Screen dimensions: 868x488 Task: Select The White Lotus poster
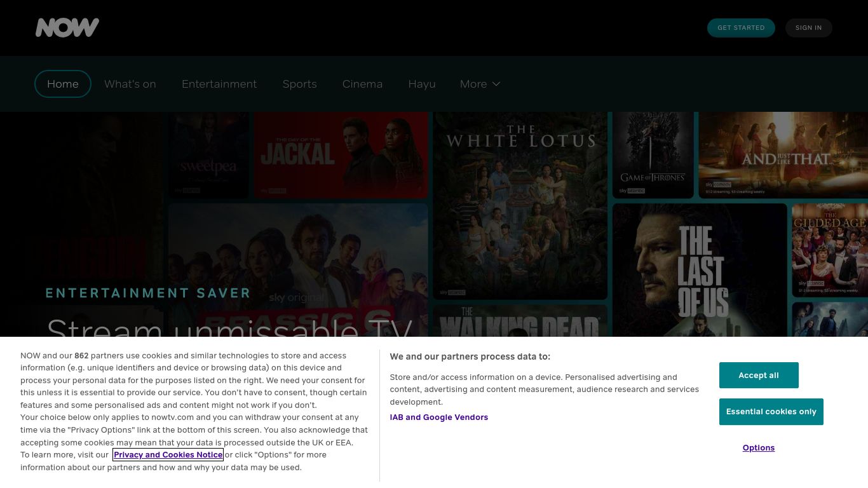click(520, 205)
